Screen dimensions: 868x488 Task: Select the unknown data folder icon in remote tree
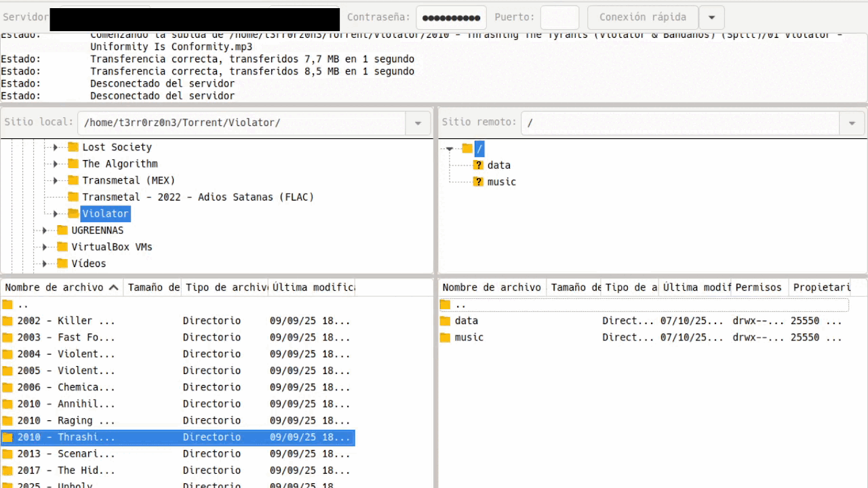(x=478, y=165)
